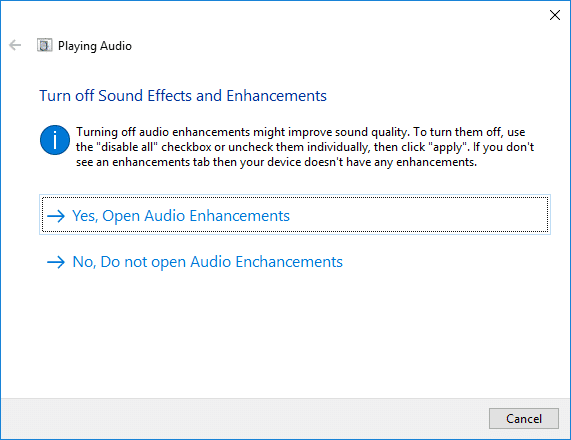Click the Turn off Sound Effects and Enhancements heading
The height and width of the screenshot is (440, 571).
pyautogui.click(x=183, y=96)
